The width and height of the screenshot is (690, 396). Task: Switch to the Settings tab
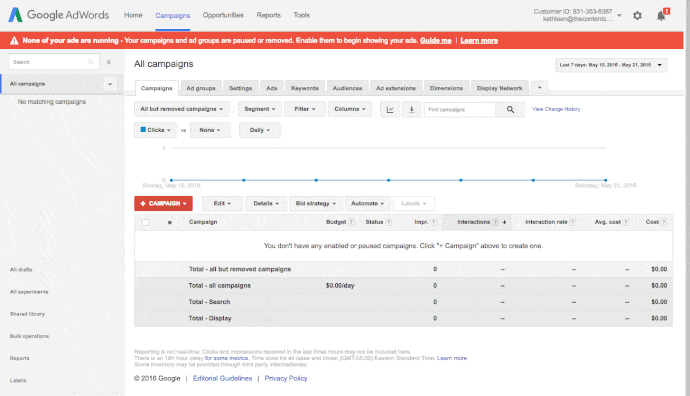pos(240,88)
